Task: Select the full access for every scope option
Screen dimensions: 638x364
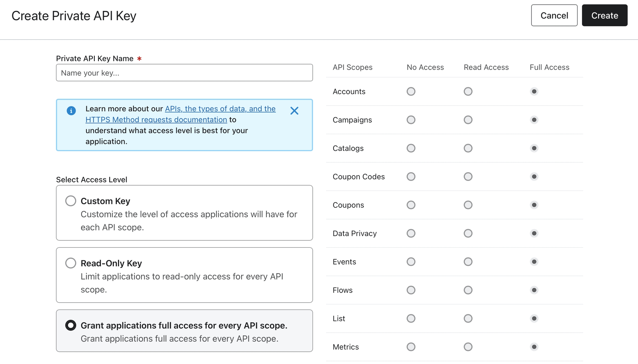Action: click(71, 325)
